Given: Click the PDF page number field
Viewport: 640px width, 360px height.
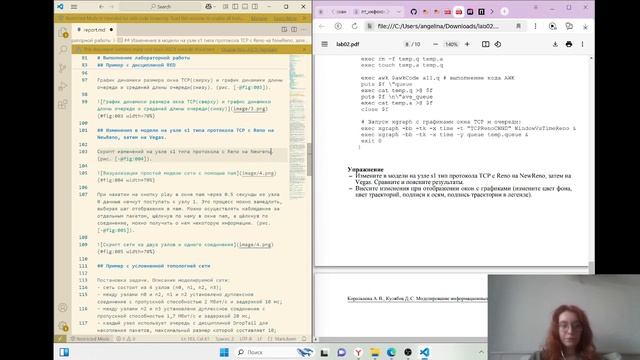Looking at the screenshot, I should [x=407, y=44].
